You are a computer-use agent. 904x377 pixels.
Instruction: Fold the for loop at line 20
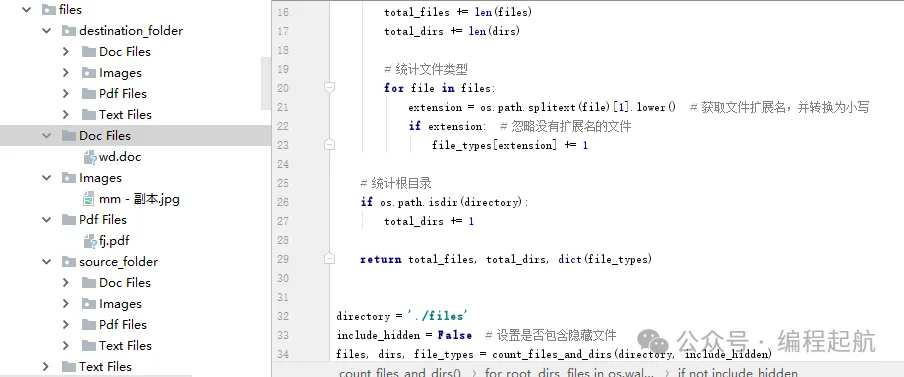(329, 88)
